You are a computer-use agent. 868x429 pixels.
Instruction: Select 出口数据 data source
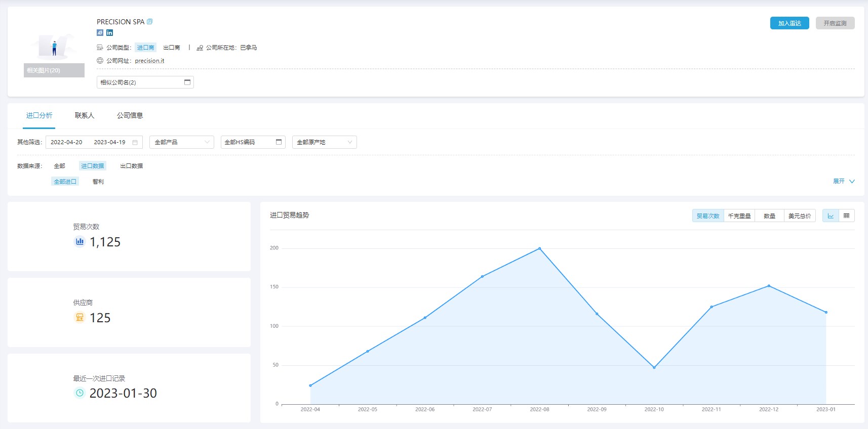[x=132, y=166]
